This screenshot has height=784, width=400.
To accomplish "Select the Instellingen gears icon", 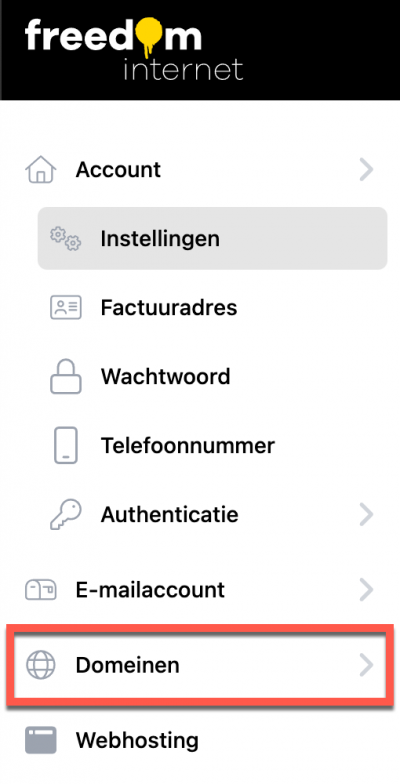I will 66,238.
